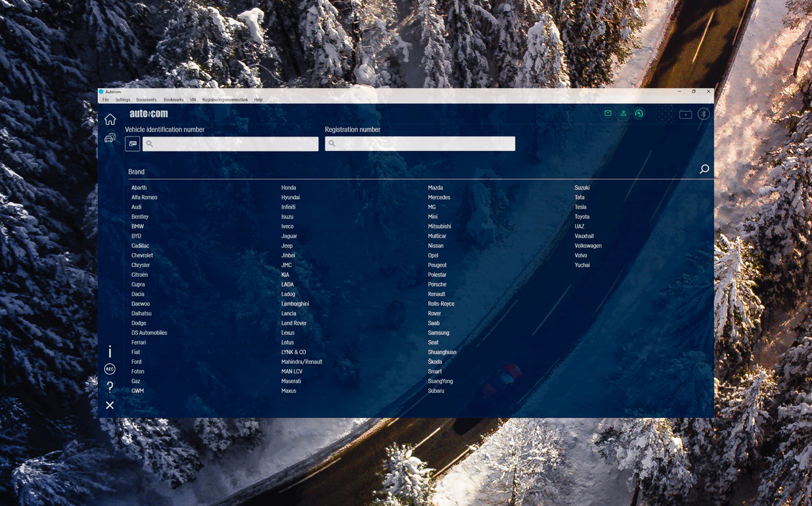
Task: Select brand Nissan
Action: tap(436, 245)
